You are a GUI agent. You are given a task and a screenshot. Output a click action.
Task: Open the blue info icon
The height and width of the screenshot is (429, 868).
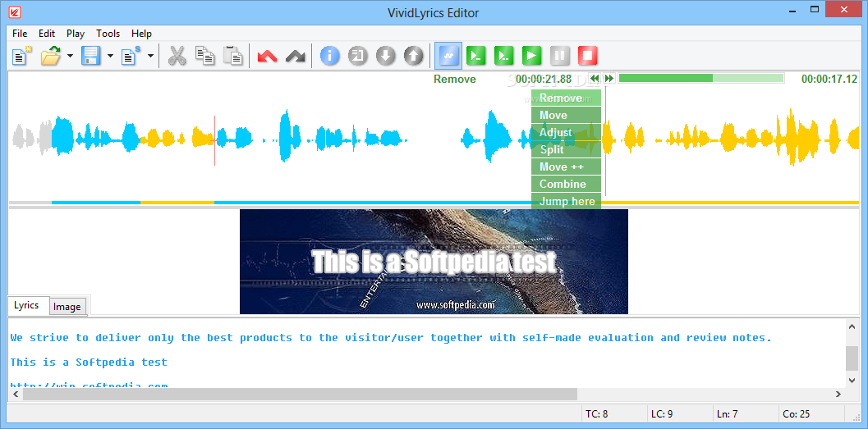[330, 56]
